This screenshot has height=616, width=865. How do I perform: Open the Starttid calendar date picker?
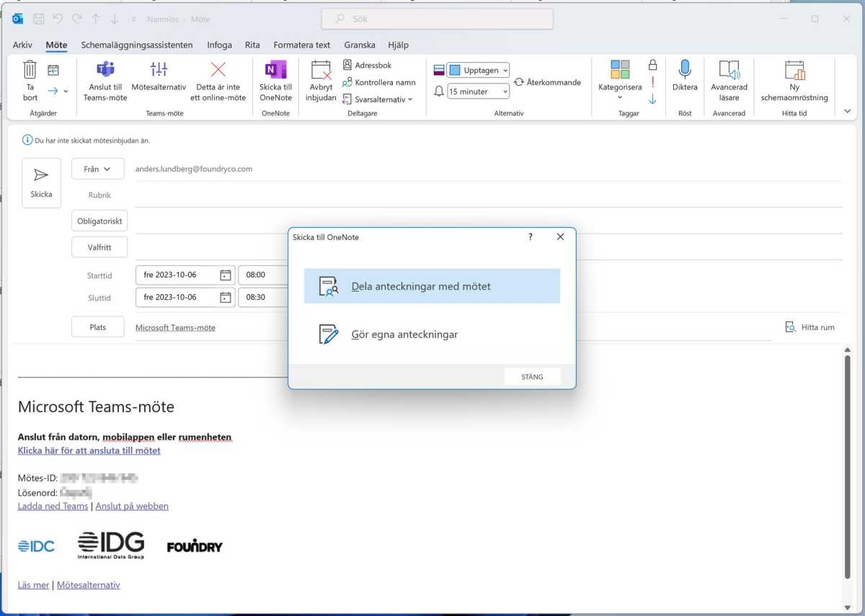(226, 274)
